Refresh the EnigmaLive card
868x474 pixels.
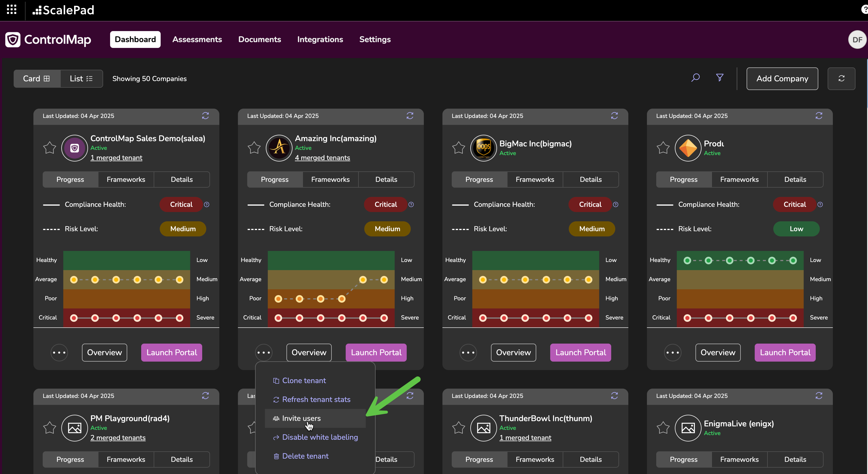pyautogui.click(x=819, y=396)
